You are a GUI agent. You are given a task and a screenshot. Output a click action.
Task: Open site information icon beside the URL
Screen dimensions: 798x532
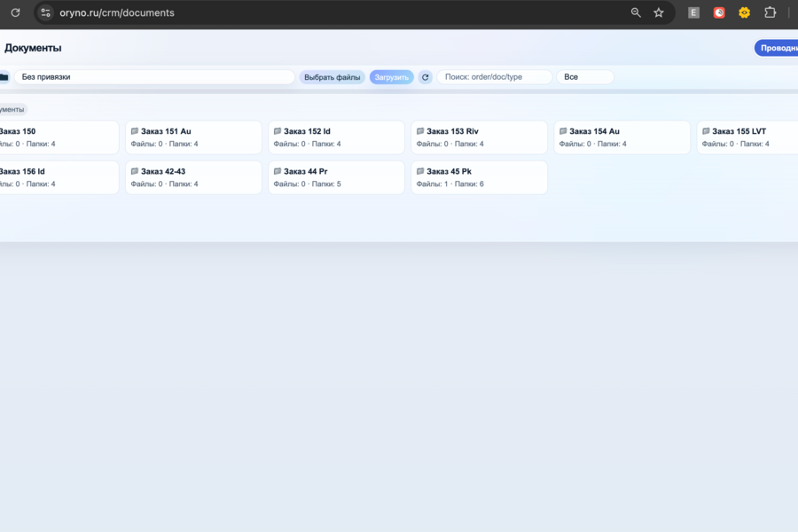click(45, 12)
